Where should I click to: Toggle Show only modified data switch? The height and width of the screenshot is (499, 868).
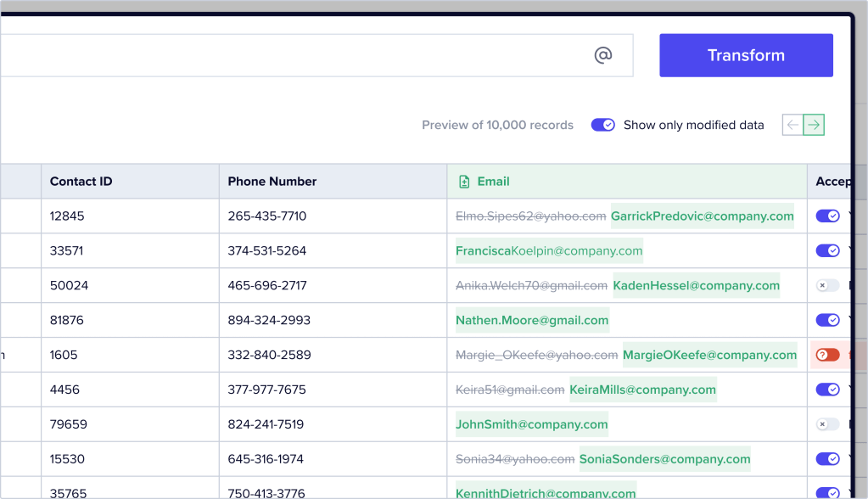[603, 125]
